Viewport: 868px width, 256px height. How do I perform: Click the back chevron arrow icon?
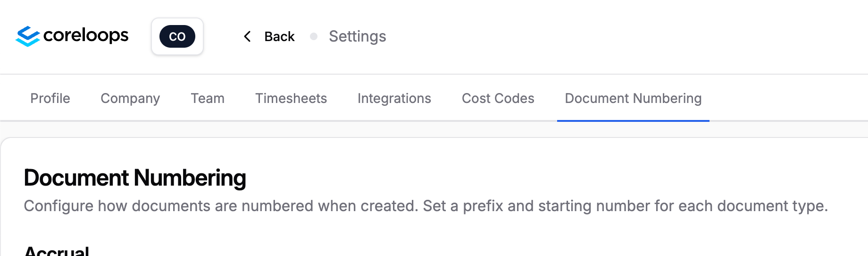coord(247,36)
